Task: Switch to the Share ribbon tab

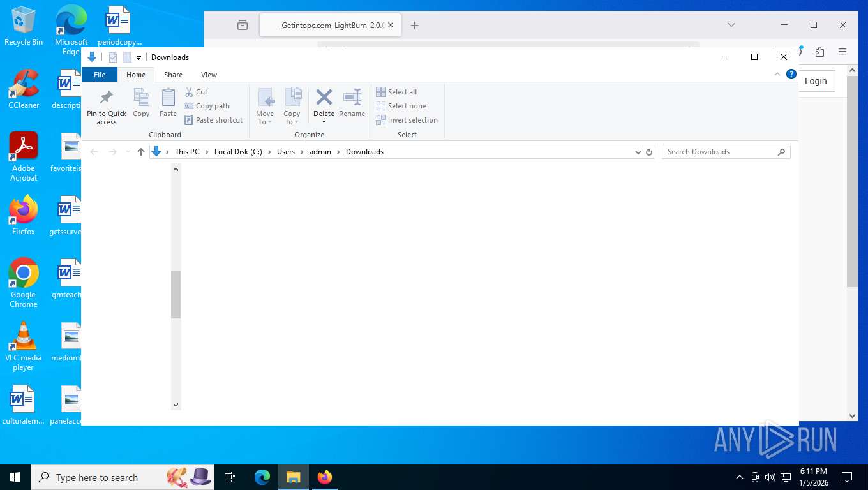Action: (173, 75)
